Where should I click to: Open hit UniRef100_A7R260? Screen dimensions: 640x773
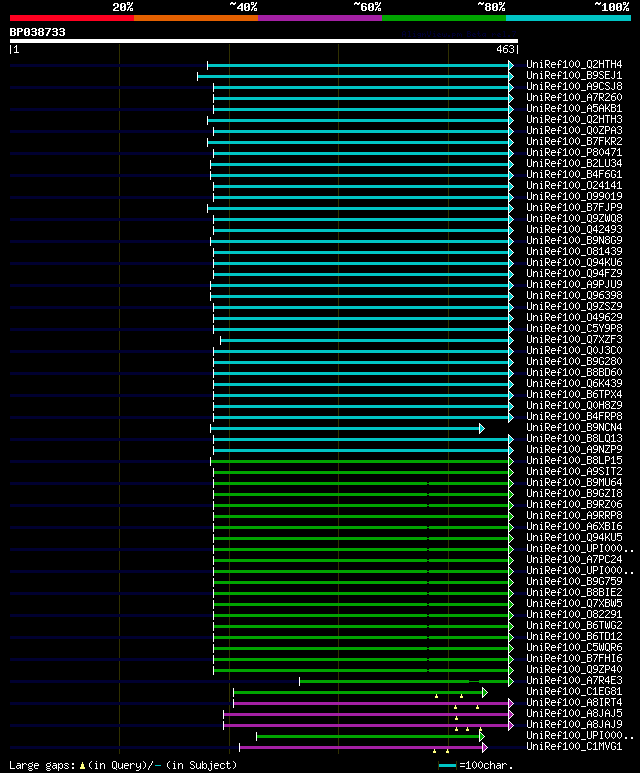[574, 98]
